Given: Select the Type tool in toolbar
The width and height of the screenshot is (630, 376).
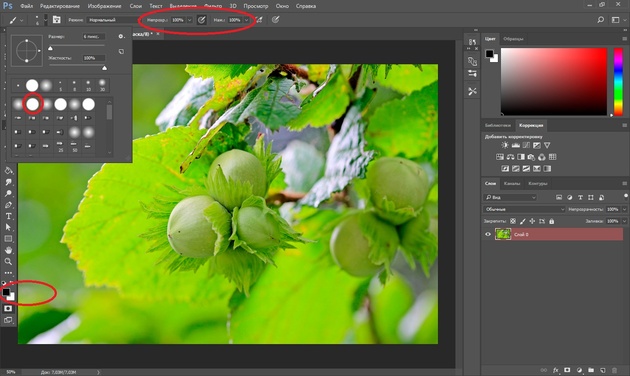Looking at the screenshot, I should [x=8, y=216].
